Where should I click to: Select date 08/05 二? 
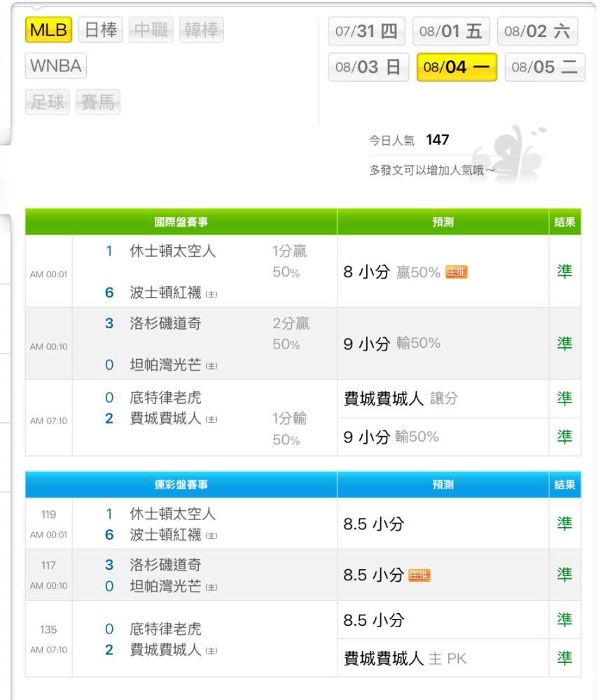pyautogui.click(x=545, y=67)
